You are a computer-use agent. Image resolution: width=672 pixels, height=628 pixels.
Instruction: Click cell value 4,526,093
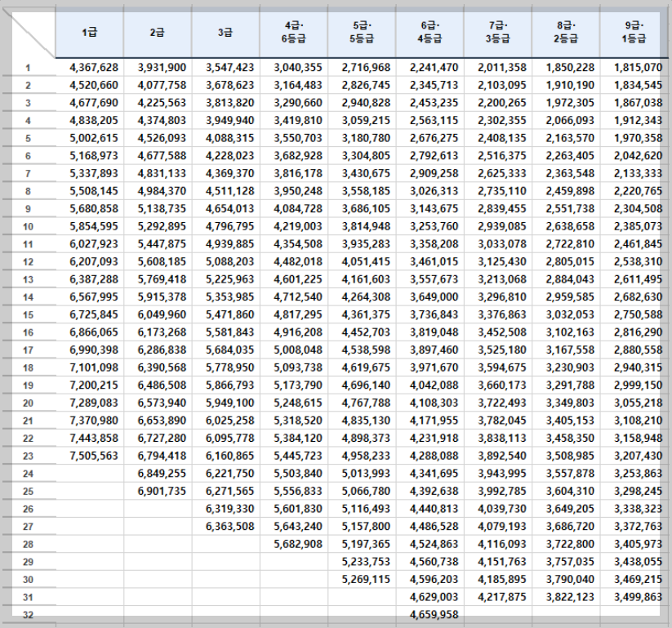click(162, 138)
